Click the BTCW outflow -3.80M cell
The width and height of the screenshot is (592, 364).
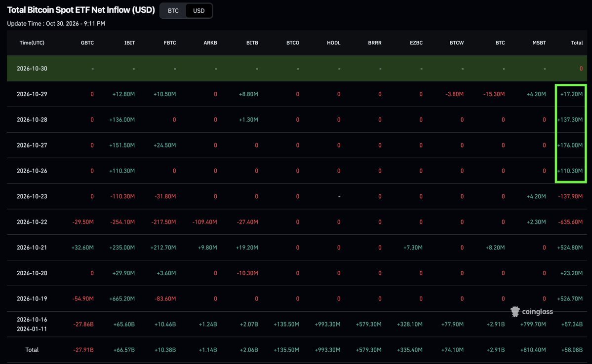[x=454, y=94]
